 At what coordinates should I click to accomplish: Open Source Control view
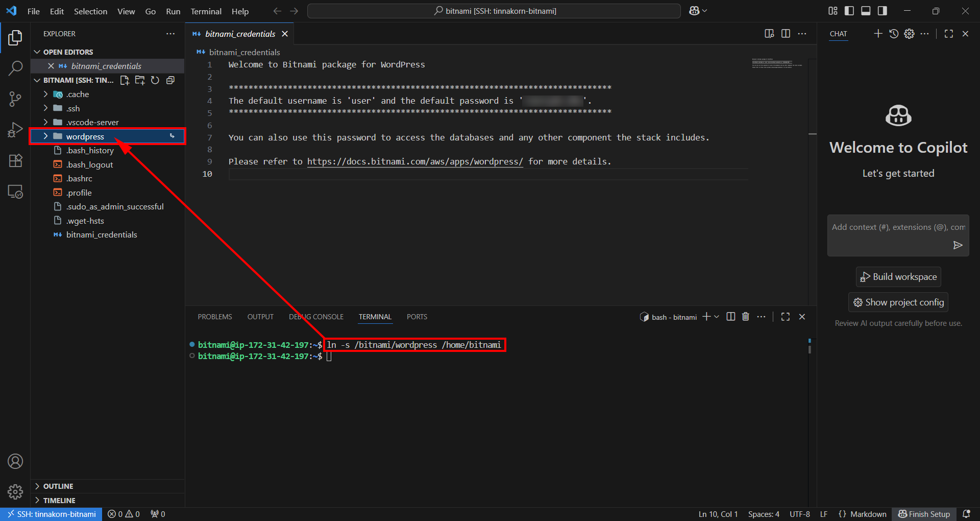[15, 99]
